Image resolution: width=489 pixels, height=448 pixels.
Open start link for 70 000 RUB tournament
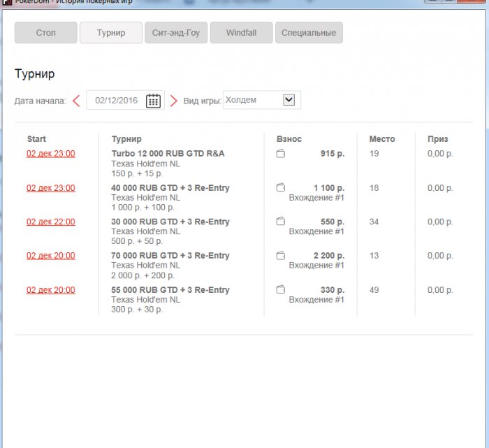pyautogui.click(x=51, y=256)
